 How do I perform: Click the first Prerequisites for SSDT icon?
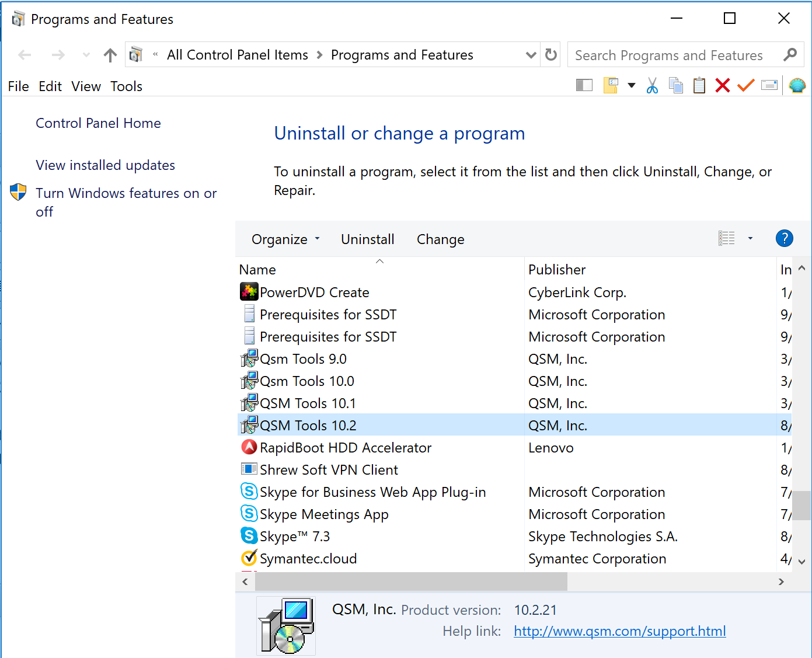point(249,314)
